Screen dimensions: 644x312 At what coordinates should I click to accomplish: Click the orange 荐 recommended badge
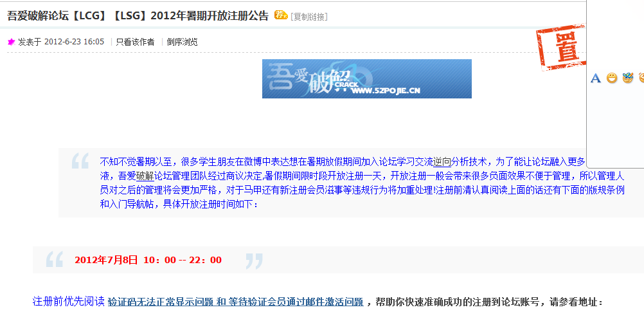coord(281,15)
